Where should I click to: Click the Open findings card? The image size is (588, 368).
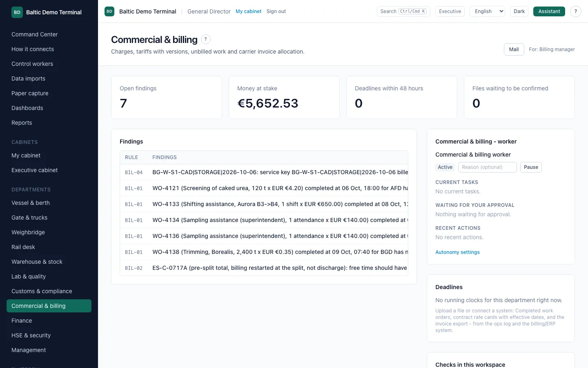(167, 97)
